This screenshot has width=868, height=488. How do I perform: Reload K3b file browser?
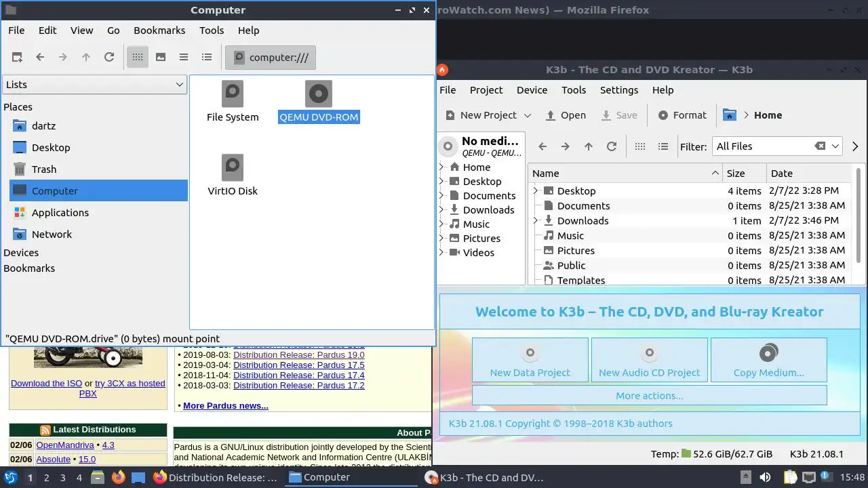point(612,146)
